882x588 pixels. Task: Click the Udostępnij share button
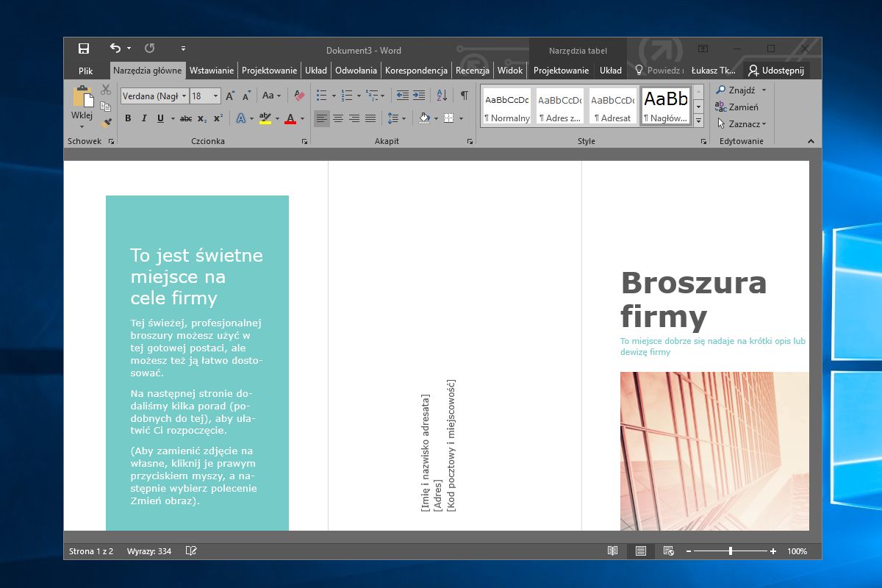pos(776,71)
